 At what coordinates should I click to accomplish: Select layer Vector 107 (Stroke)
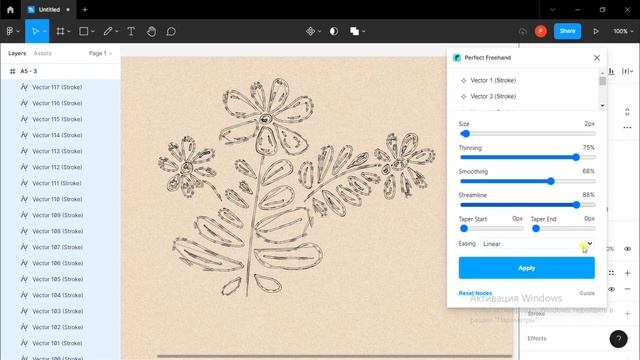(60, 247)
